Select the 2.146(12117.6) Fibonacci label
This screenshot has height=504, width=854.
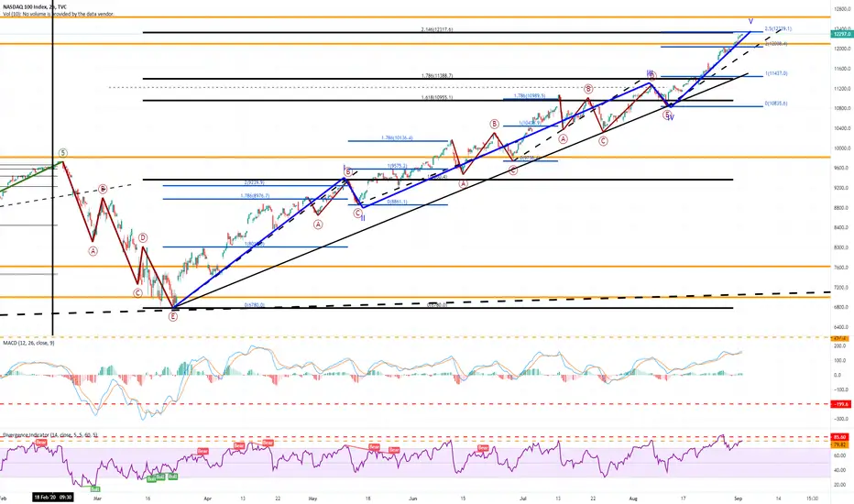(437, 29)
